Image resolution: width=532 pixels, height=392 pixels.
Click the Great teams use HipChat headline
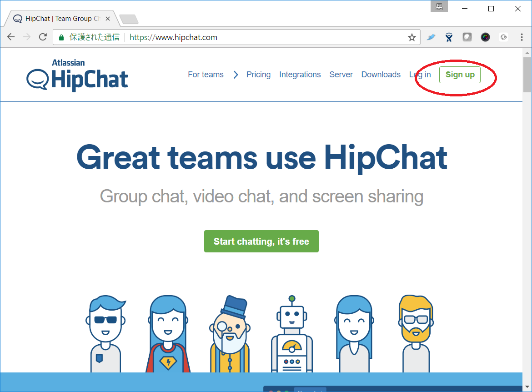[x=262, y=158]
